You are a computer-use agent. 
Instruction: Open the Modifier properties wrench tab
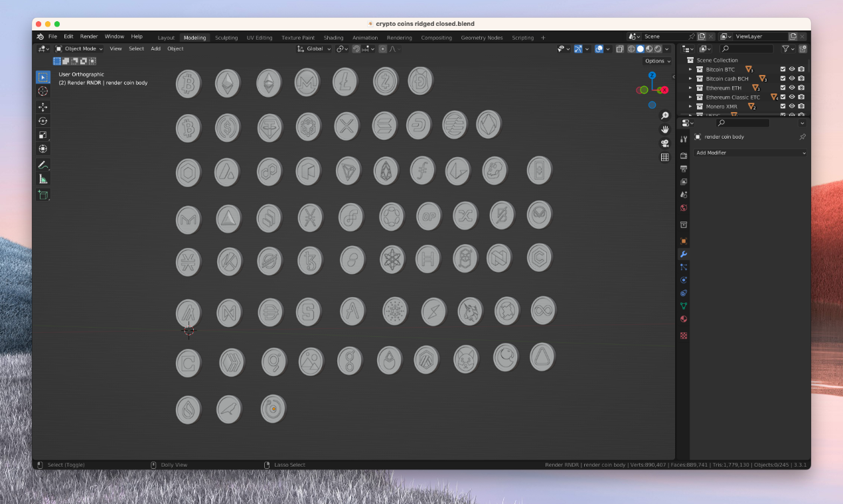[x=684, y=254]
